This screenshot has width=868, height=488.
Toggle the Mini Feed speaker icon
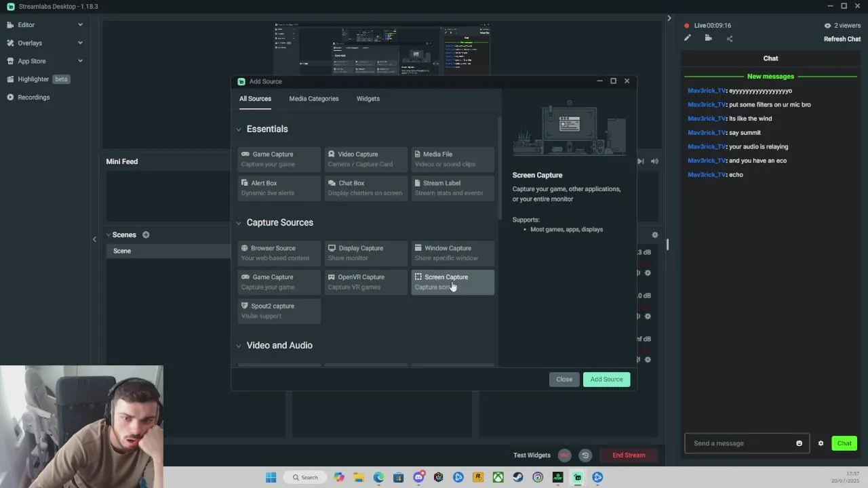[654, 161]
